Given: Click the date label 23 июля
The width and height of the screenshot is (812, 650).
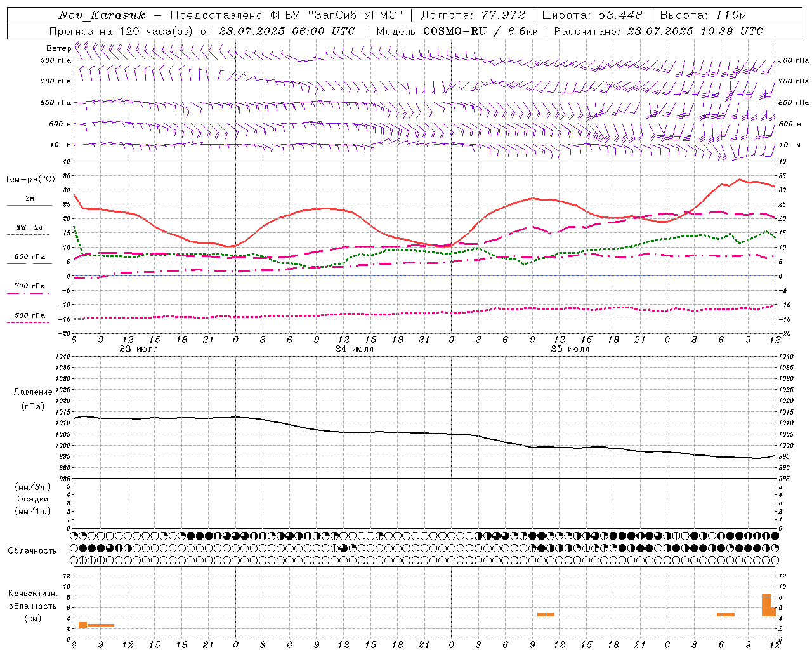Looking at the screenshot, I should point(139,349).
